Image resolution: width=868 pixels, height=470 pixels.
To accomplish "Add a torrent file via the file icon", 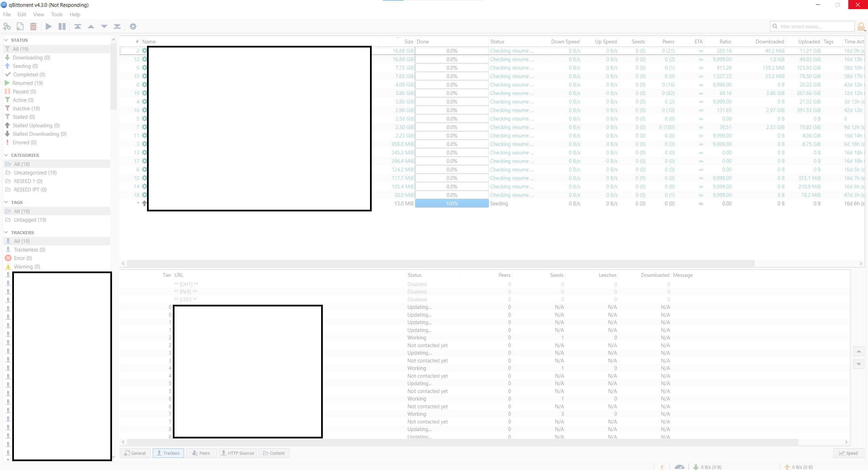I will coord(20,26).
